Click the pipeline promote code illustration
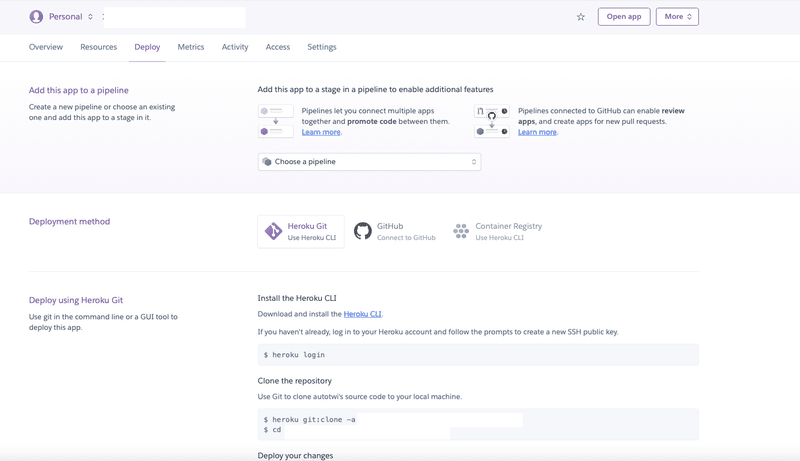Image resolution: width=800 pixels, height=461 pixels. click(276, 121)
